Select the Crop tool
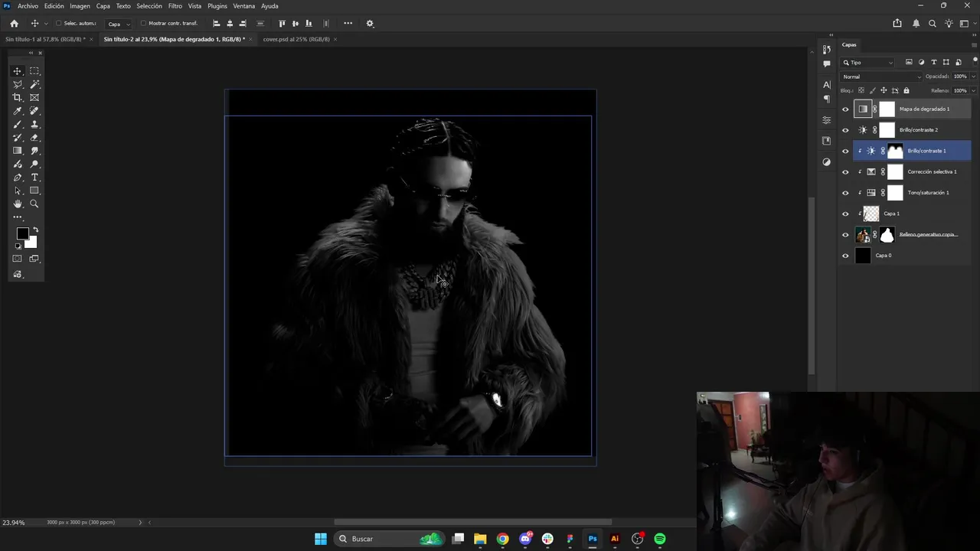This screenshot has height=551, width=980. pos(18,97)
